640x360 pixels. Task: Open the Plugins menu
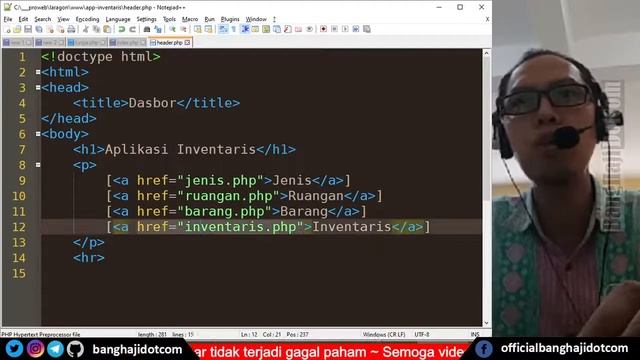[230, 19]
